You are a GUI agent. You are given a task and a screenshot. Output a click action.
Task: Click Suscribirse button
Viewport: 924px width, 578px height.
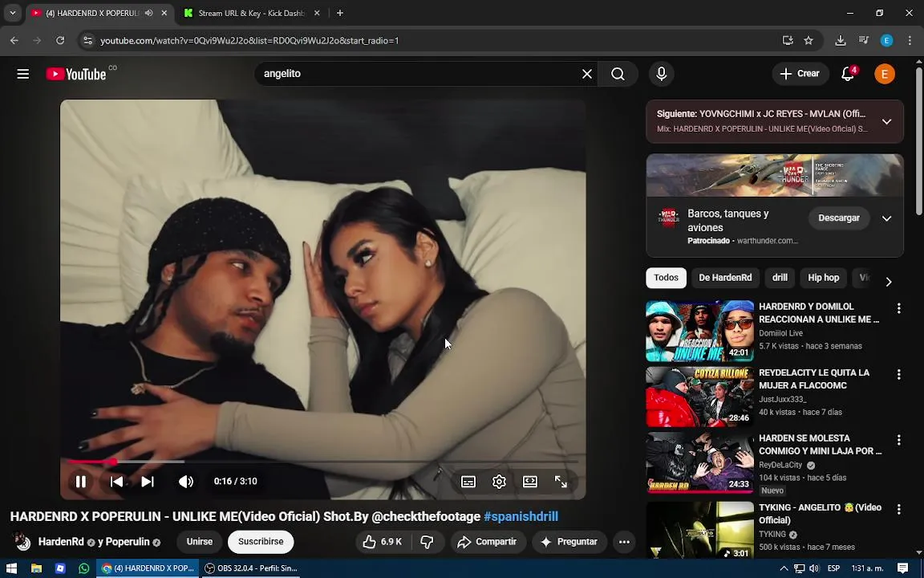[x=261, y=541]
